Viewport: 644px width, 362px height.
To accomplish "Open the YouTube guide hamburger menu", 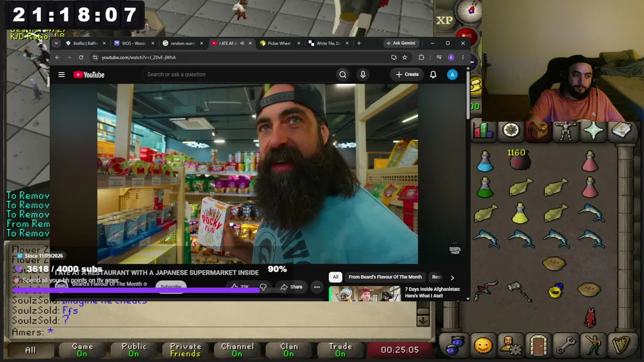I will (x=61, y=74).
